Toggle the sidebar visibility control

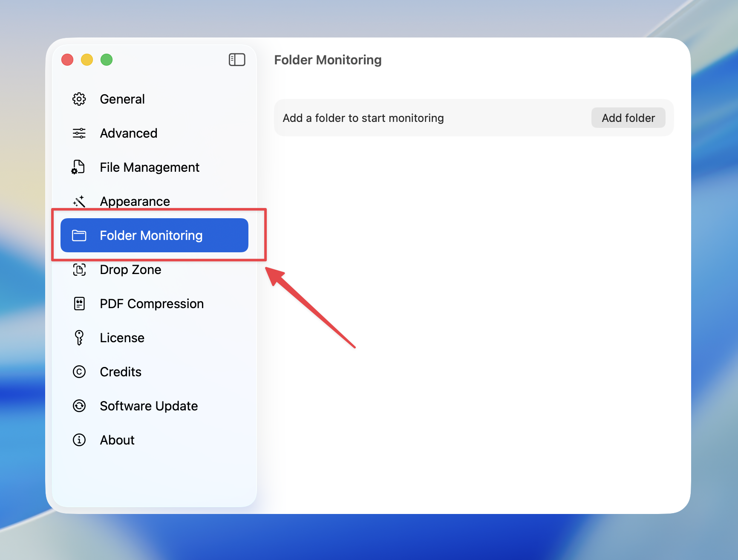click(x=237, y=60)
